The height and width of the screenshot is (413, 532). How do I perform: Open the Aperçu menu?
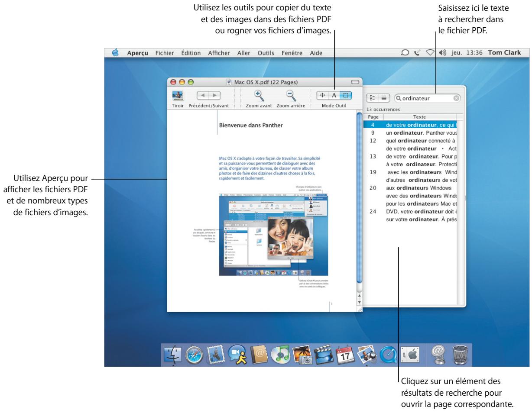pyautogui.click(x=138, y=53)
